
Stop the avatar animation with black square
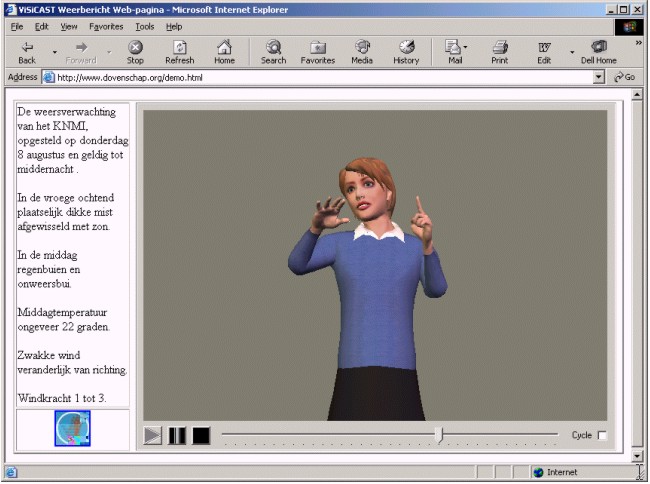pyautogui.click(x=201, y=436)
